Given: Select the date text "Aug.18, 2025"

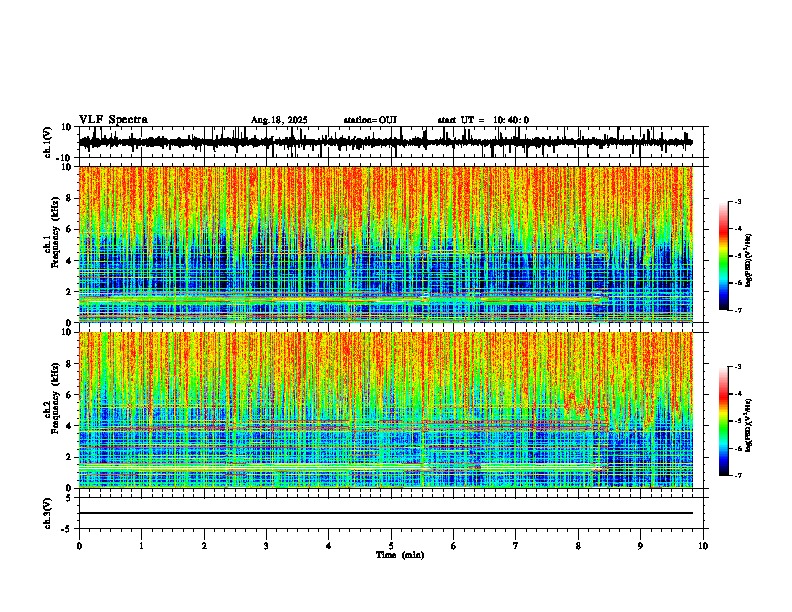Looking at the screenshot, I should [279, 120].
